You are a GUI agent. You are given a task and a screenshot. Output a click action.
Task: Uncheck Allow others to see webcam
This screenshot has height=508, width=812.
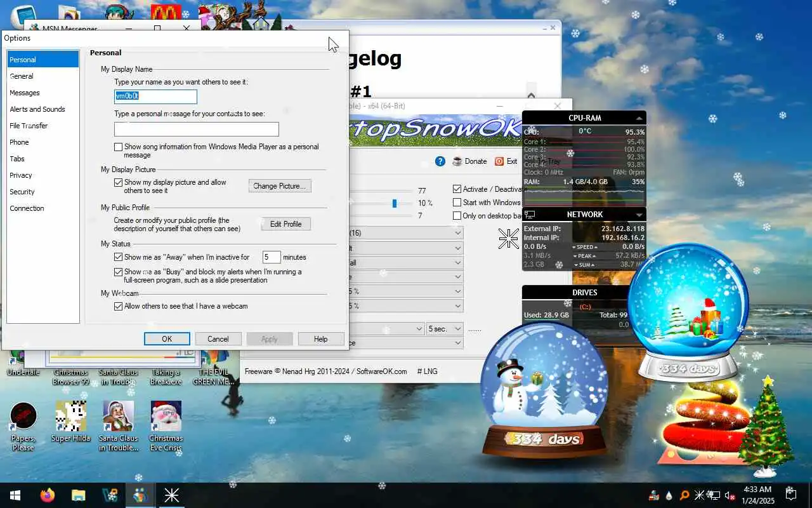(118, 306)
